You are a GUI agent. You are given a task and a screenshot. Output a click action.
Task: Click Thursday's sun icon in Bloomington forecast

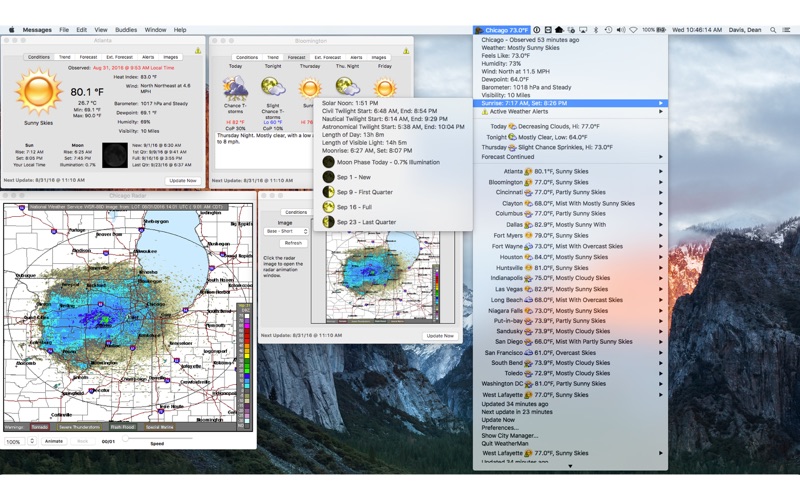click(310, 88)
